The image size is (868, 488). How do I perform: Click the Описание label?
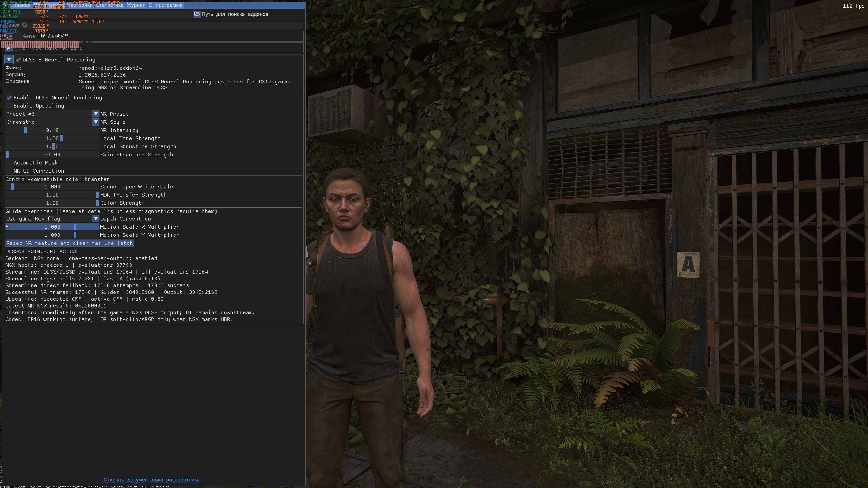point(19,82)
